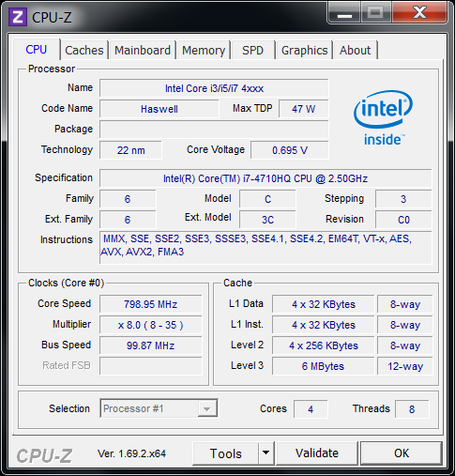
Task: Select the 99.87 MHz bus speed
Action: pos(151,345)
